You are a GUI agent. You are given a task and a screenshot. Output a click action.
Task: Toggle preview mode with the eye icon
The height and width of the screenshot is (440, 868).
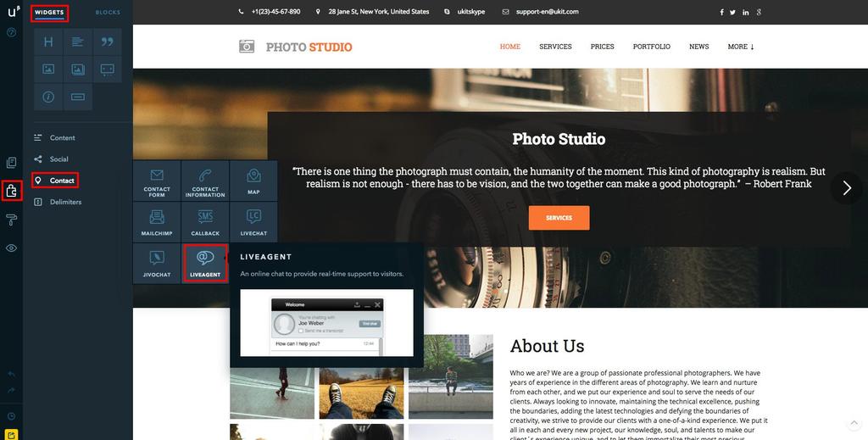pyautogui.click(x=11, y=248)
